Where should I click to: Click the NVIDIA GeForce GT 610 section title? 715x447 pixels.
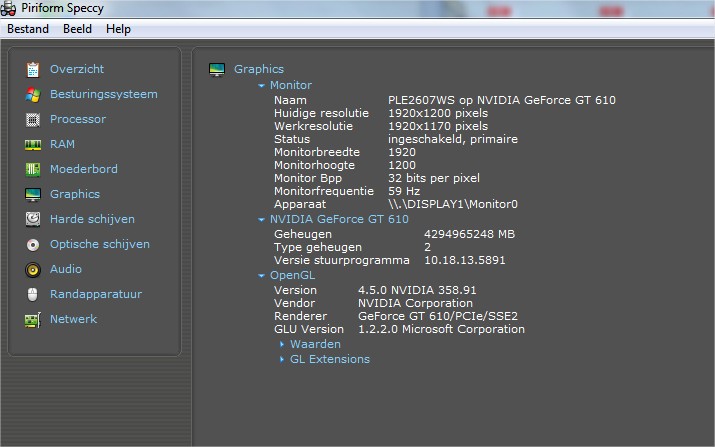pyautogui.click(x=339, y=219)
